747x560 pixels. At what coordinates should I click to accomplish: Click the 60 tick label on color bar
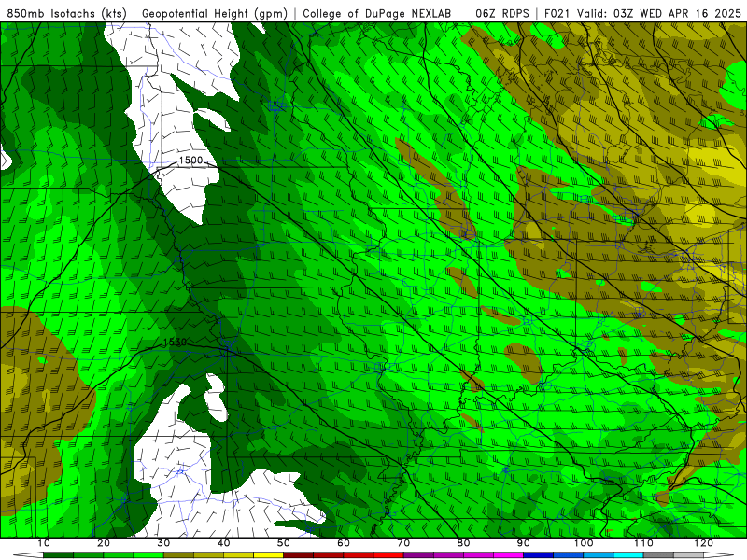[344, 543]
